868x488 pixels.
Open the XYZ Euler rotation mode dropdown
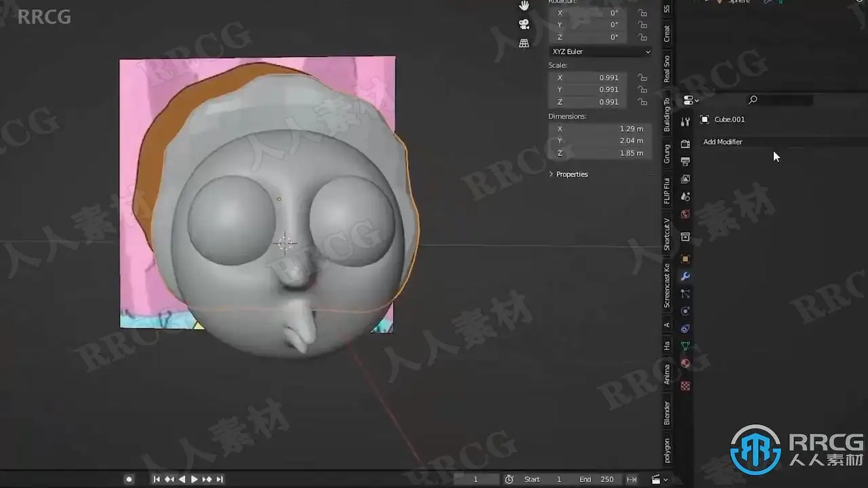(x=600, y=52)
